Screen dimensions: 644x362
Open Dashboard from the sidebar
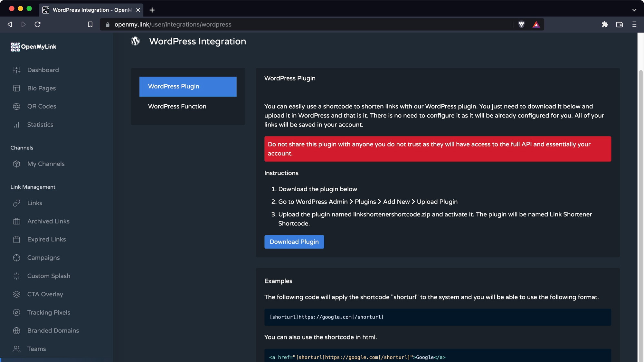coord(43,70)
